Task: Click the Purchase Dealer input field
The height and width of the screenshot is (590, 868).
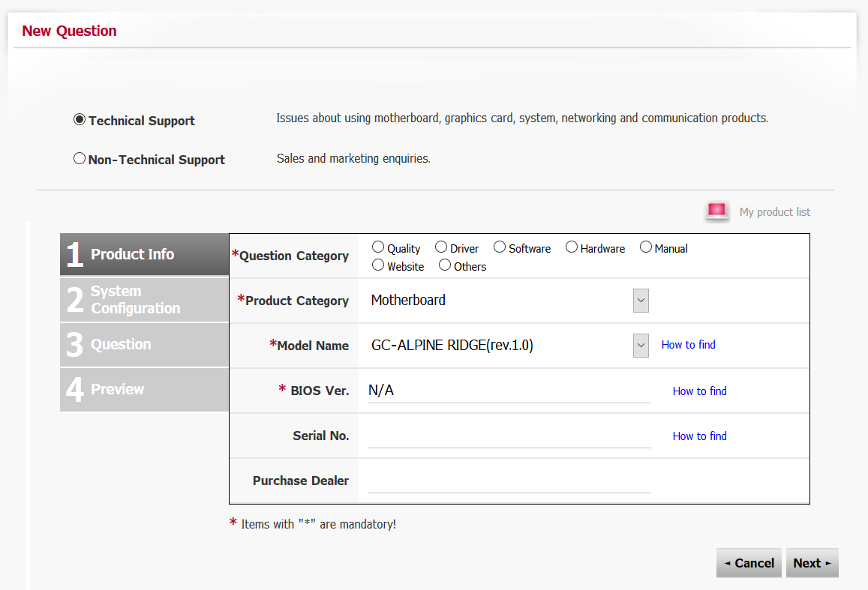Action: [509, 481]
